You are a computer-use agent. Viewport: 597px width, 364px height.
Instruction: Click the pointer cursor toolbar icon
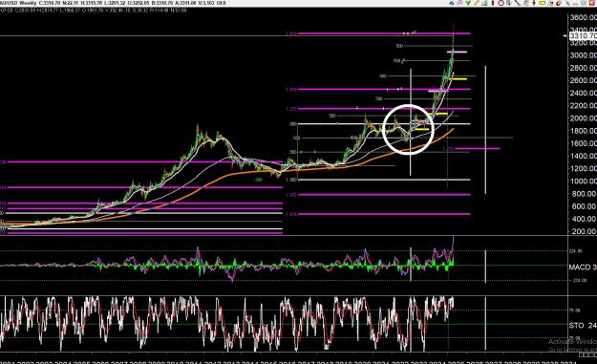click(x=509, y=3)
